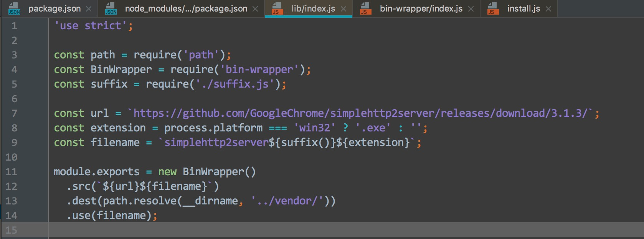
Task: Click the 'path' string in require call
Action: click(201, 55)
